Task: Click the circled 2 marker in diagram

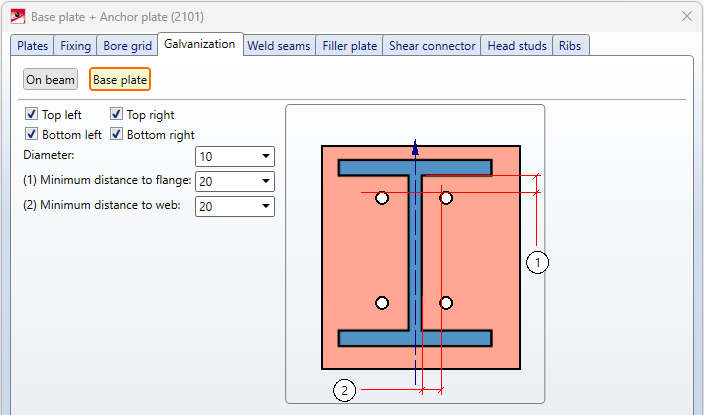Action: (x=344, y=390)
